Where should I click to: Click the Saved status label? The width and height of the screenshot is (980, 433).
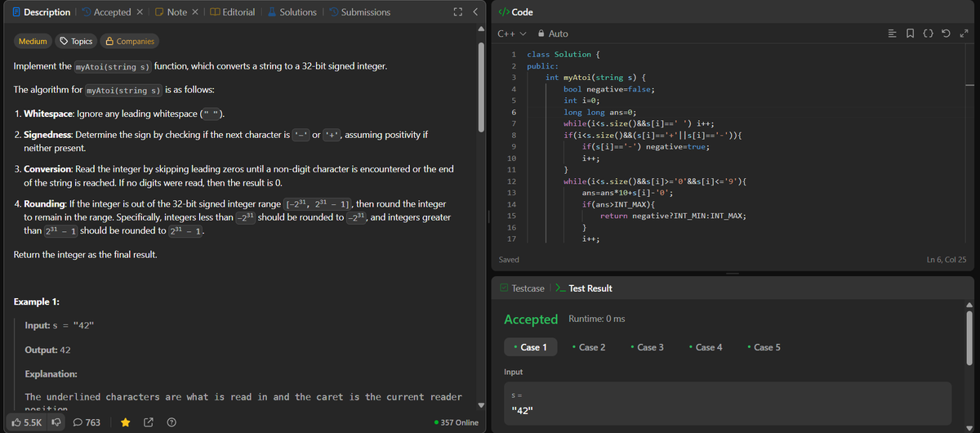(x=509, y=259)
